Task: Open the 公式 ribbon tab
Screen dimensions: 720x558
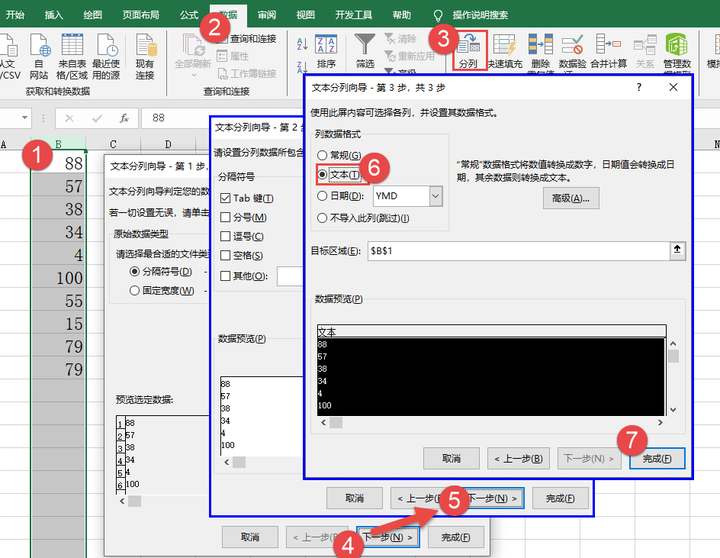Action: click(189, 15)
